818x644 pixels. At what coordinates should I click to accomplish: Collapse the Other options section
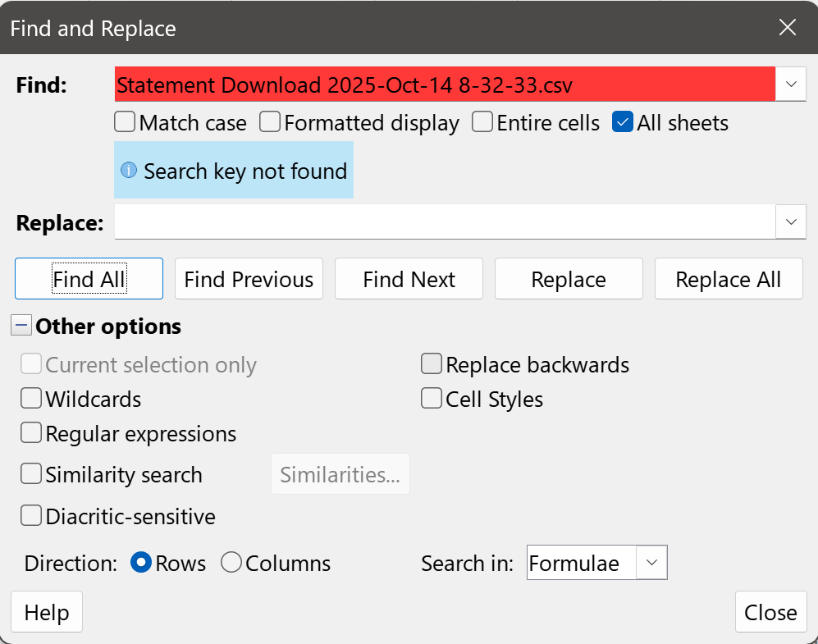(21, 326)
